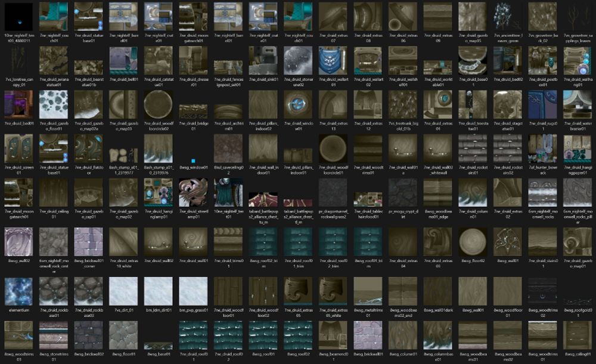This screenshot has width=596, height=364.
Task: Choose the blue banner 7ne_druid_wallart01 thumbnail
Action: 333,61
